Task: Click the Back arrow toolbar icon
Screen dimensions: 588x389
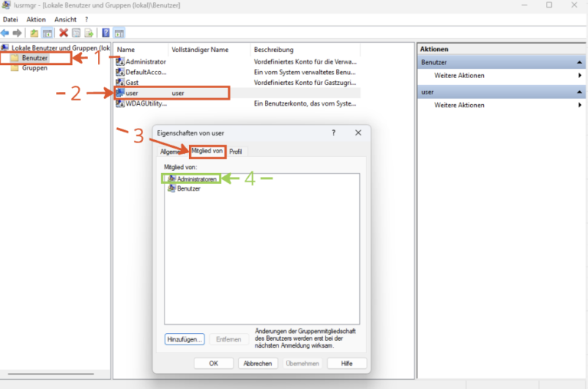Action: tap(5, 33)
